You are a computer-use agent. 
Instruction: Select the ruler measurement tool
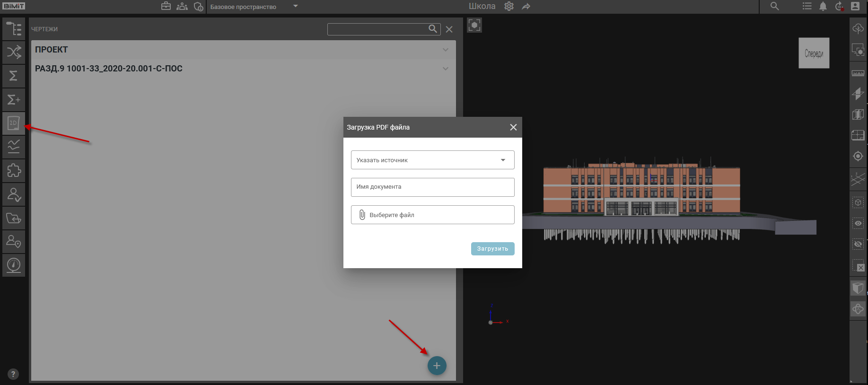[858, 73]
